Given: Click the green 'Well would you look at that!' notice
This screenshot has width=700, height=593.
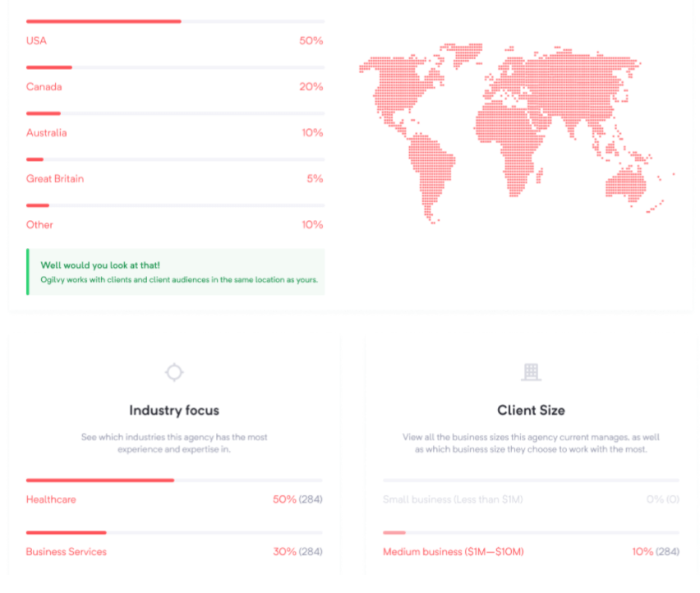Looking at the screenshot, I should [176, 272].
